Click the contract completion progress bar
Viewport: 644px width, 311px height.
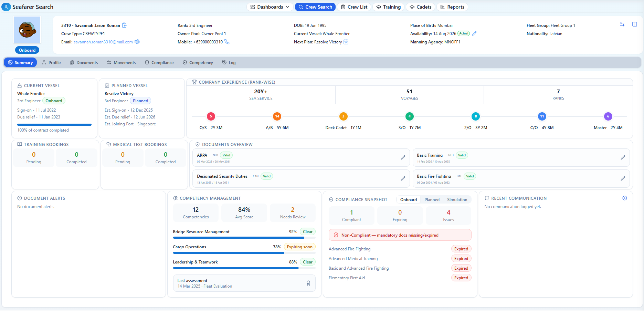tap(54, 124)
